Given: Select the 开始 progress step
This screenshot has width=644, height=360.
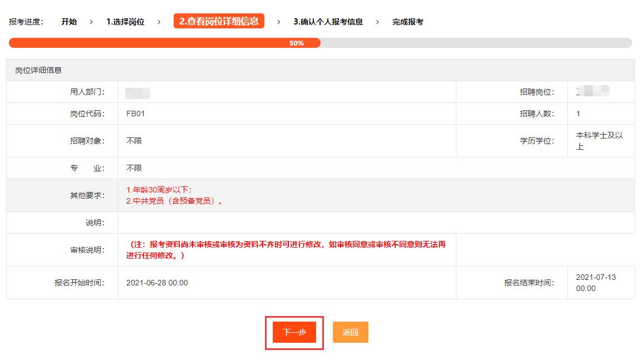Looking at the screenshot, I should pyautogui.click(x=69, y=22).
